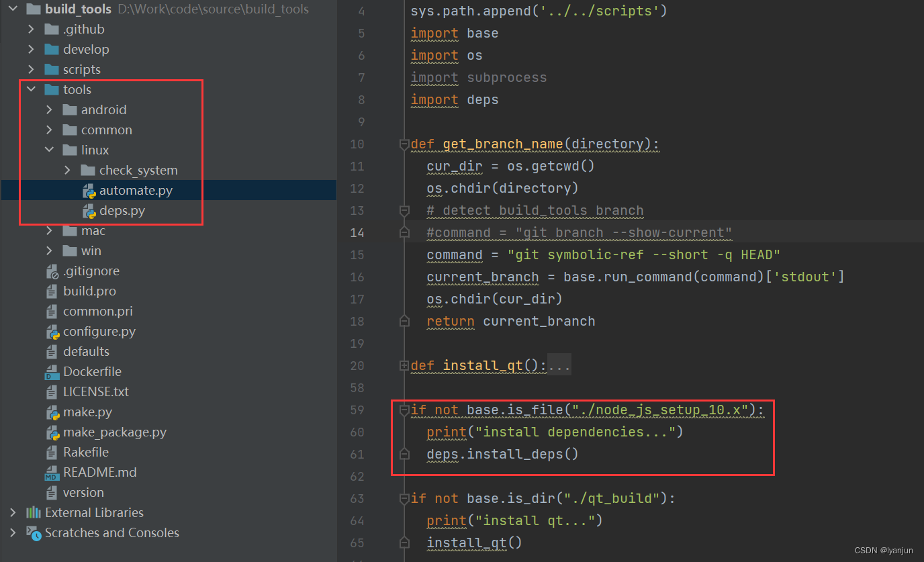924x562 pixels.
Task: Click the LICENSE.txt file icon
Action: point(52,392)
